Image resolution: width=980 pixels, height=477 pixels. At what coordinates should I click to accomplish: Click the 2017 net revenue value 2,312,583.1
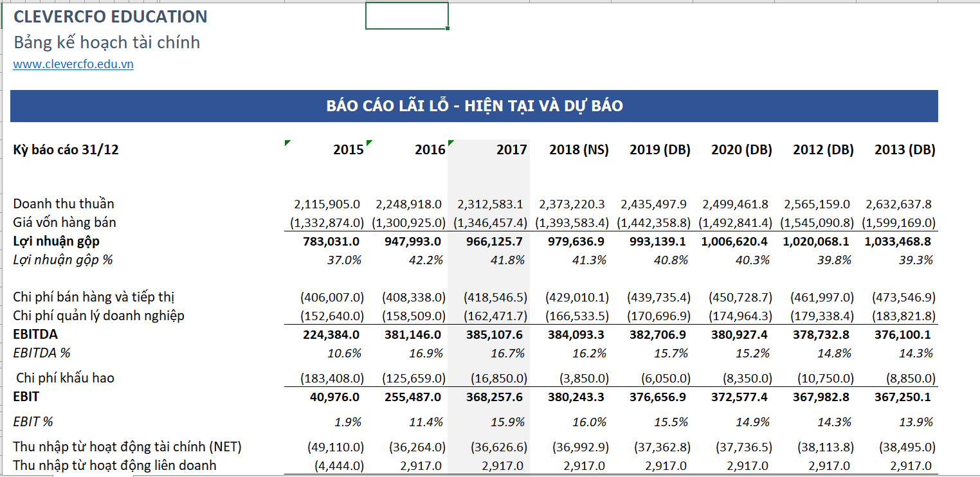coord(490,204)
